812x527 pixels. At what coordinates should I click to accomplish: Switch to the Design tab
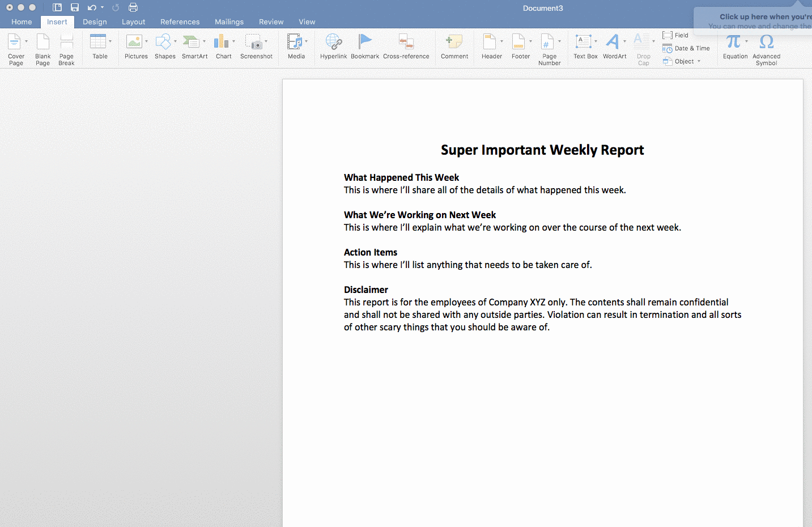tap(94, 22)
